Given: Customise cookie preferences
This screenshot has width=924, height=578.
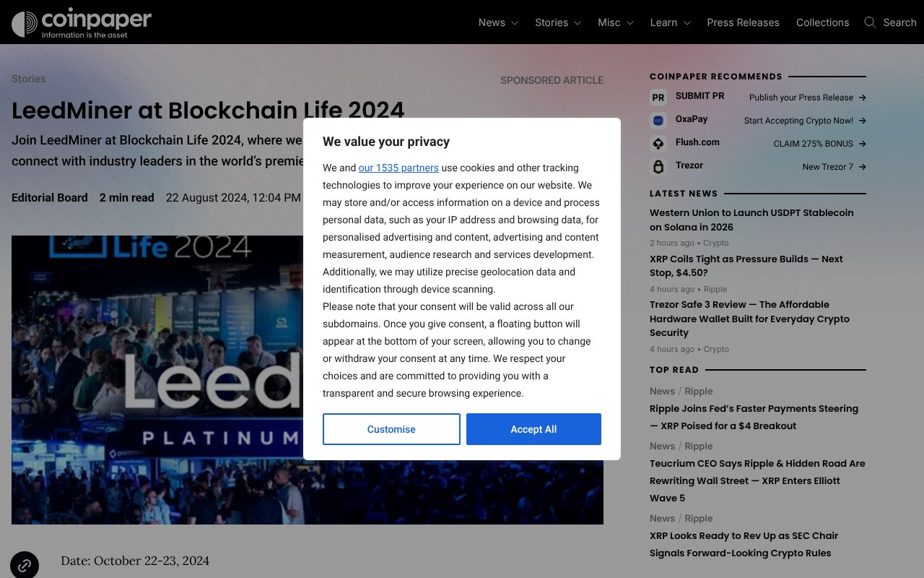Looking at the screenshot, I should pyautogui.click(x=391, y=429).
